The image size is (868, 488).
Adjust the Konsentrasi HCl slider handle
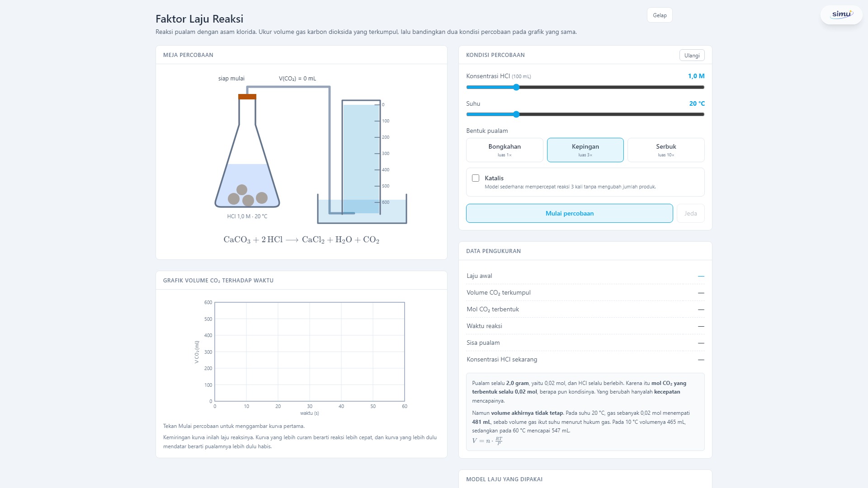pyautogui.click(x=516, y=87)
